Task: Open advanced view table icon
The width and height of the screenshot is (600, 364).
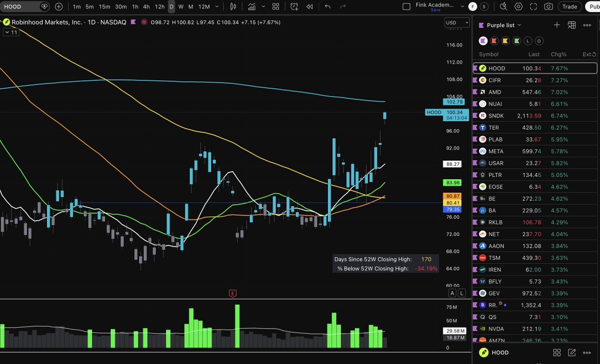Action: click(571, 25)
